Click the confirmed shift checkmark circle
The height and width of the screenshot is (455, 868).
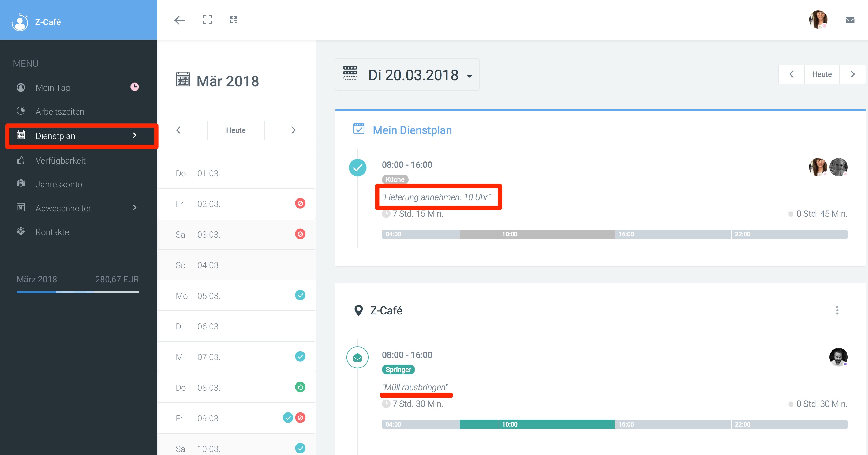357,167
